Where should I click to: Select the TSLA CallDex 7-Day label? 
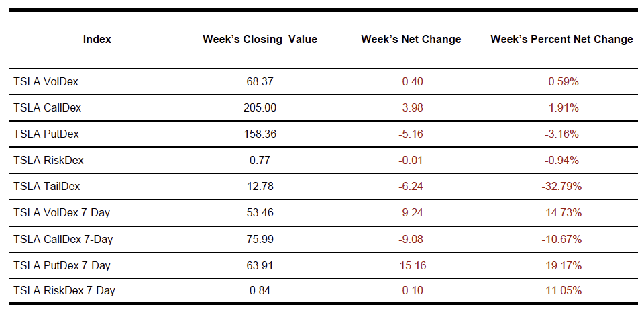click(x=64, y=239)
